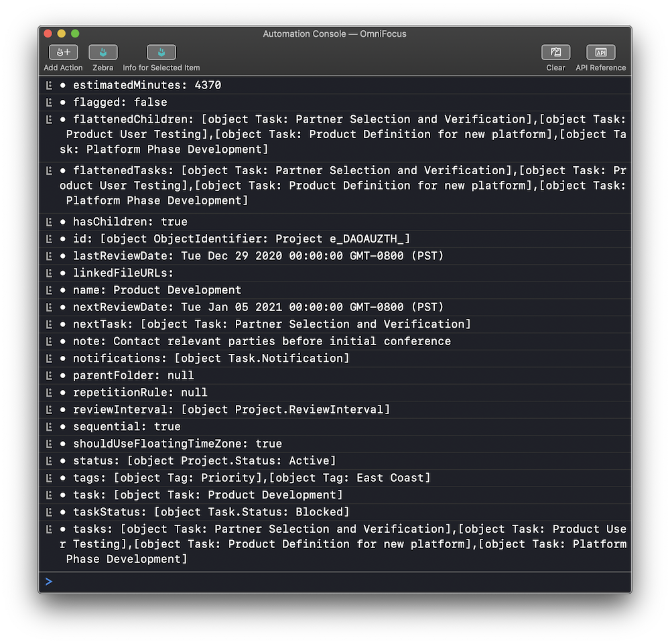
Task: Click the Add Action toolbar icon
Action: [64, 52]
